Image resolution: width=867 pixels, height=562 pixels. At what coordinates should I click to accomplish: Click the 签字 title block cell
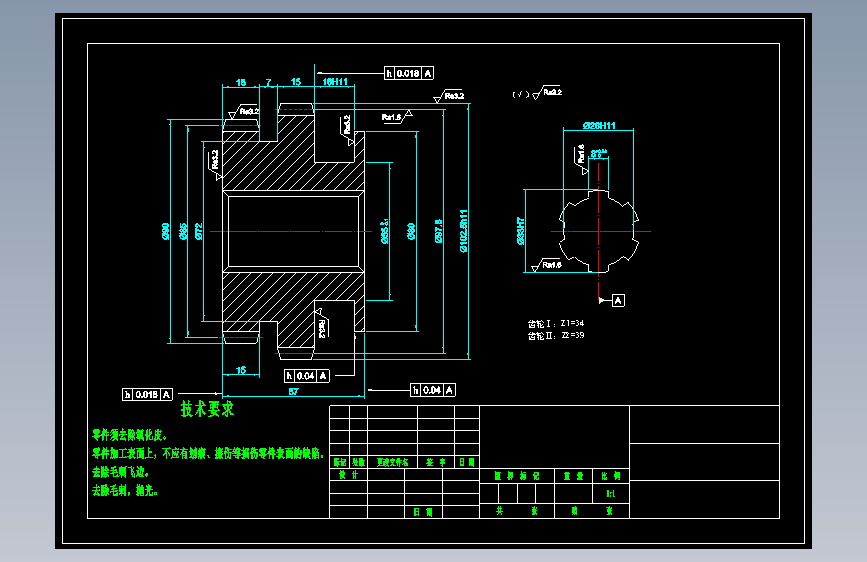coord(436,462)
